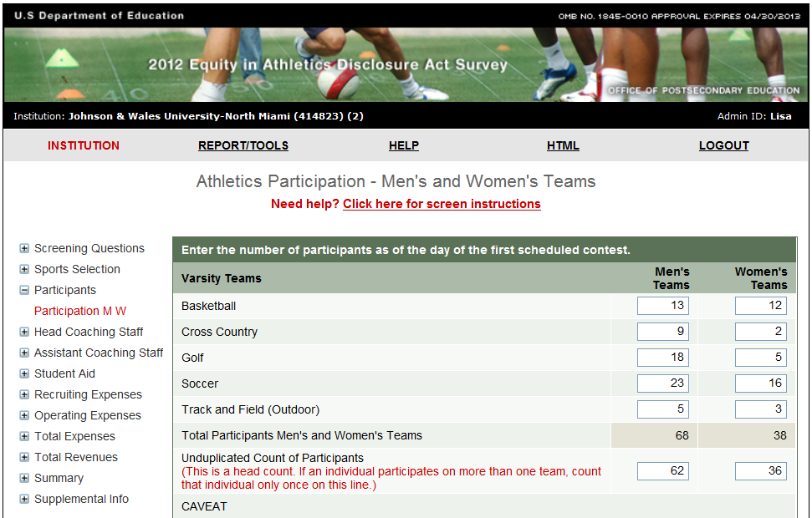
Task: Expand the Screening Questions tree node
Action: [24, 248]
